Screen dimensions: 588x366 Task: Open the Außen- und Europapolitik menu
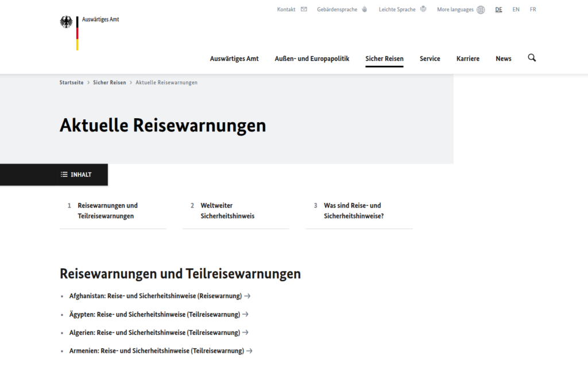[312, 59]
